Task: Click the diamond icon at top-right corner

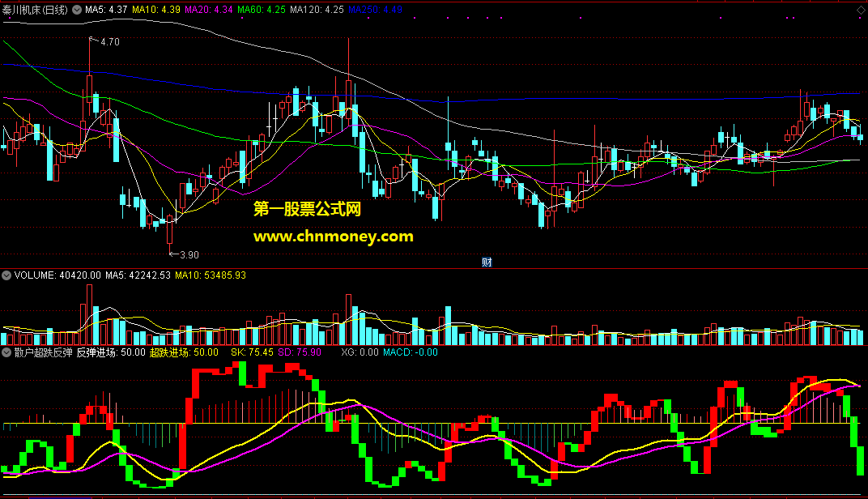Action: click(861, 10)
